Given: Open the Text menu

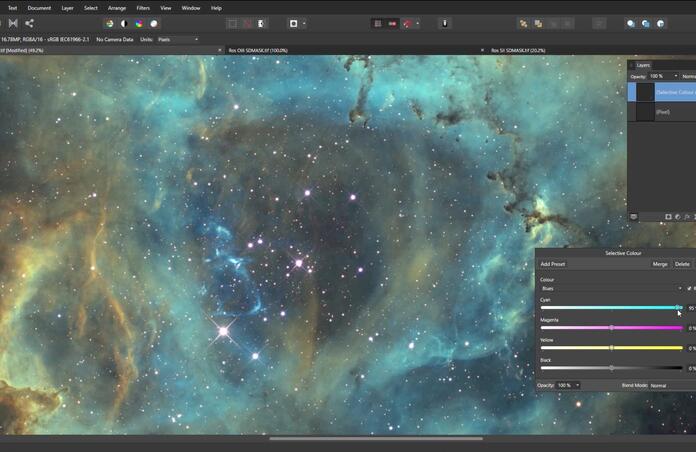Looking at the screenshot, I should 12,8.
